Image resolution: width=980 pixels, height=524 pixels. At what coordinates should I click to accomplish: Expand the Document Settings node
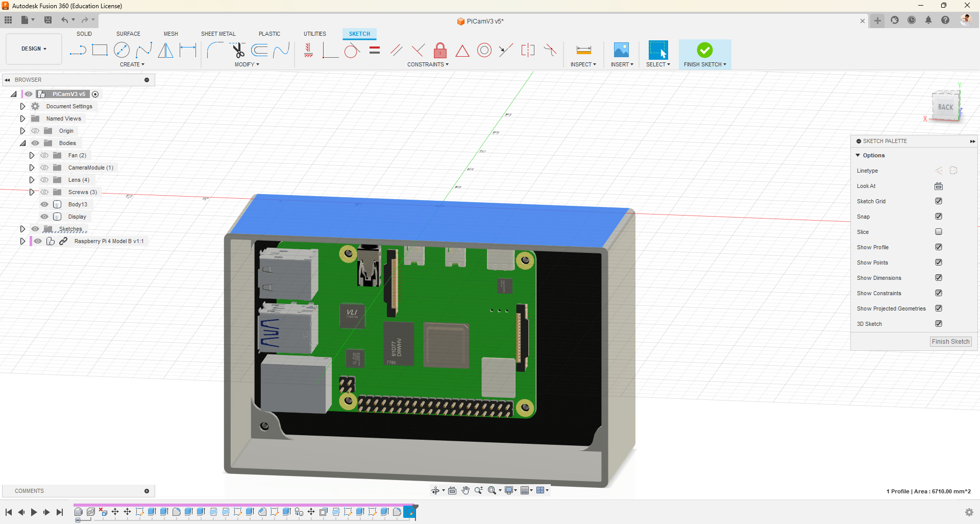[x=22, y=106]
